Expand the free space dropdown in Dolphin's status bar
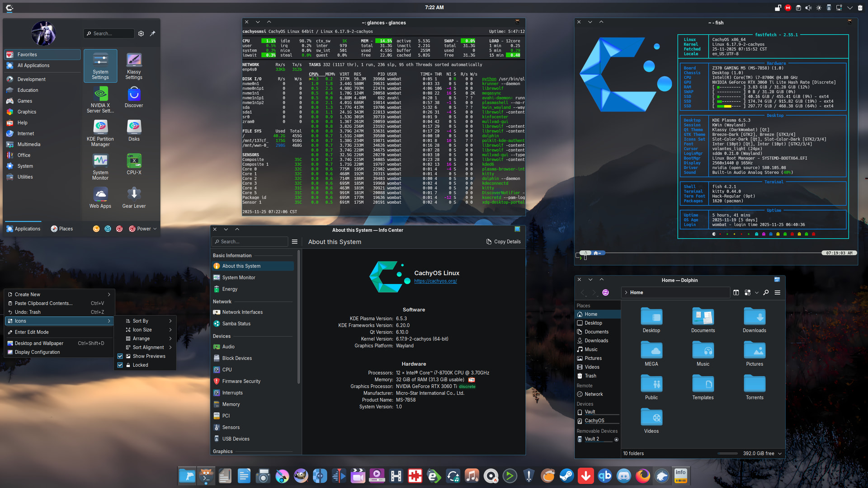 (x=780, y=453)
